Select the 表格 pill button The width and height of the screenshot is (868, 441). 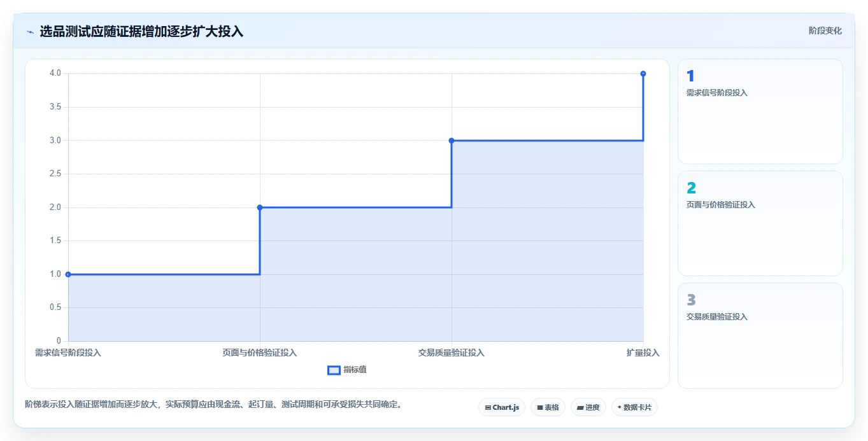(x=548, y=407)
